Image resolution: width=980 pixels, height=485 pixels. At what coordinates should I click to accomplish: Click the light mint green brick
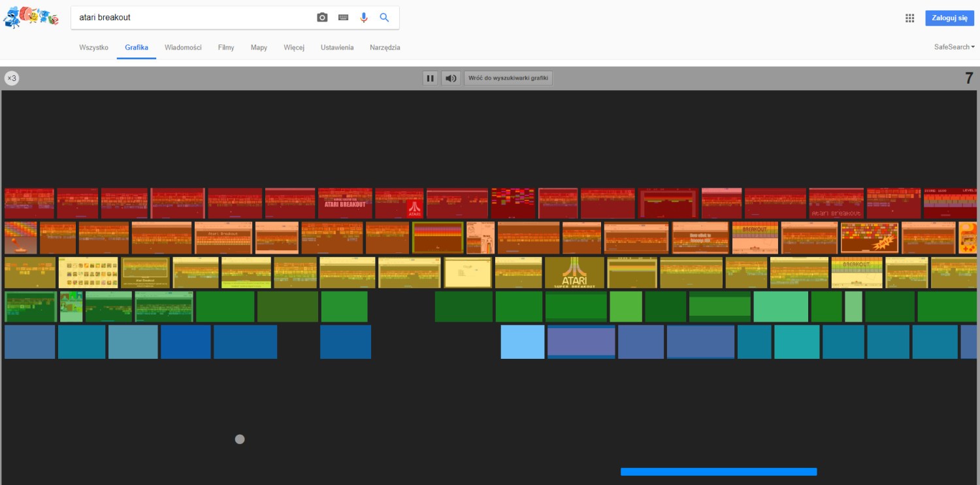(781, 307)
